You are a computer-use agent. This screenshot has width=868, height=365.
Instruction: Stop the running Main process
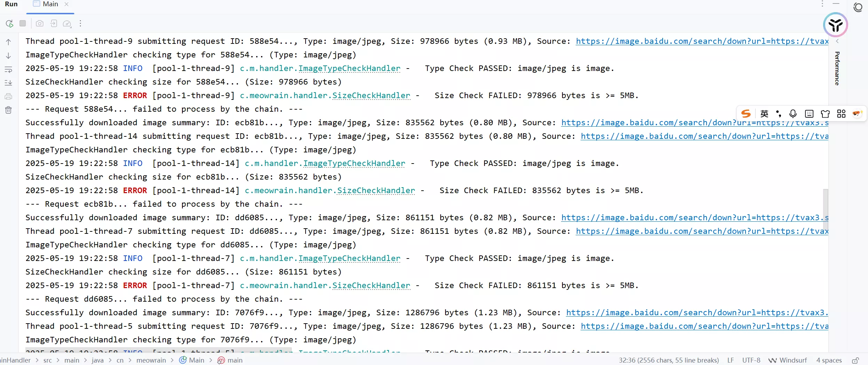click(23, 23)
